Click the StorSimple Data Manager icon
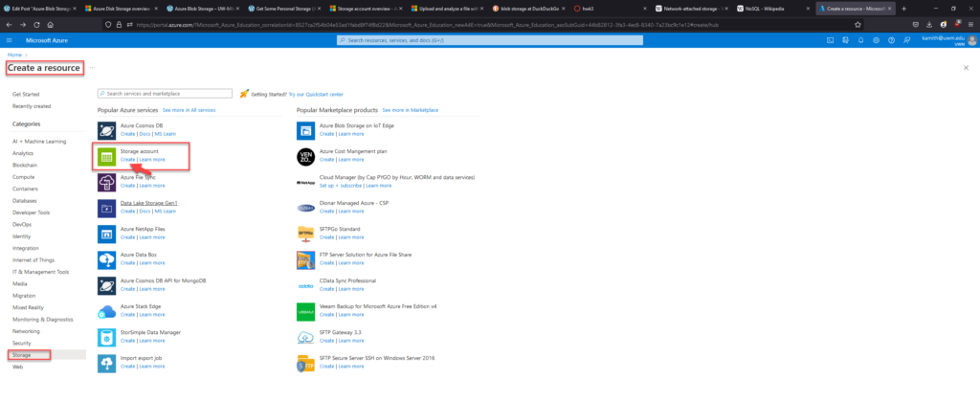This screenshot has height=402, width=980. pyautogui.click(x=106, y=338)
